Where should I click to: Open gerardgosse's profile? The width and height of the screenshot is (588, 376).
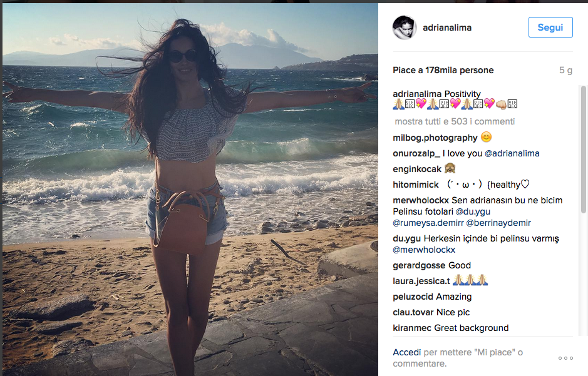[420, 265]
